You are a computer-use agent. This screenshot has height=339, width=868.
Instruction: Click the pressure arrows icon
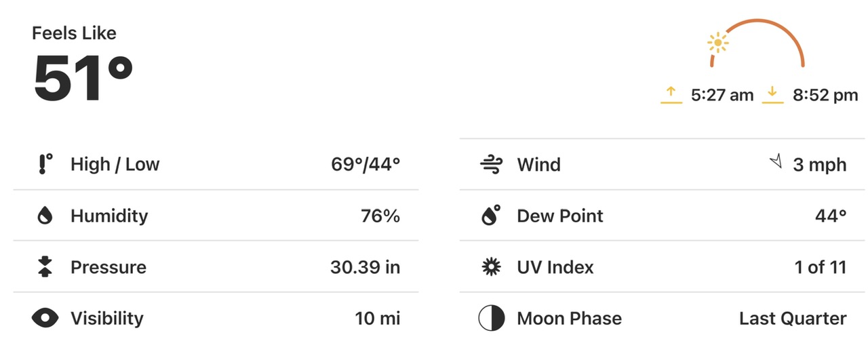[x=45, y=267]
